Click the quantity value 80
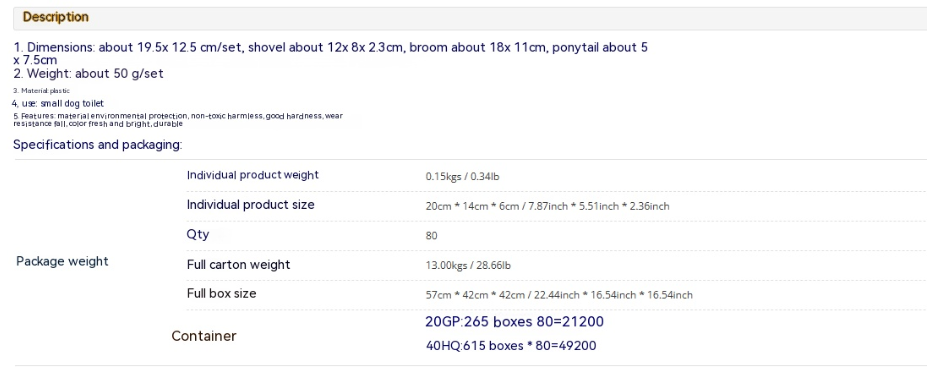The height and width of the screenshot is (370, 927). tap(432, 236)
